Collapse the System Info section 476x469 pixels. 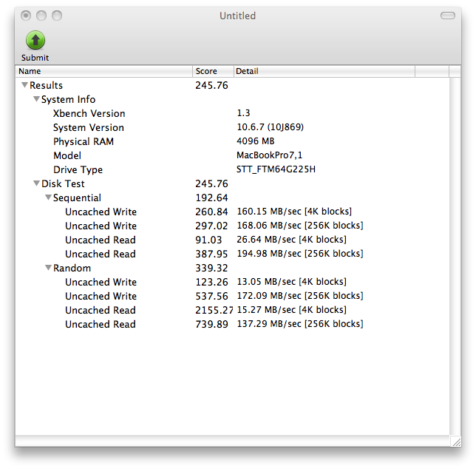tap(36, 99)
